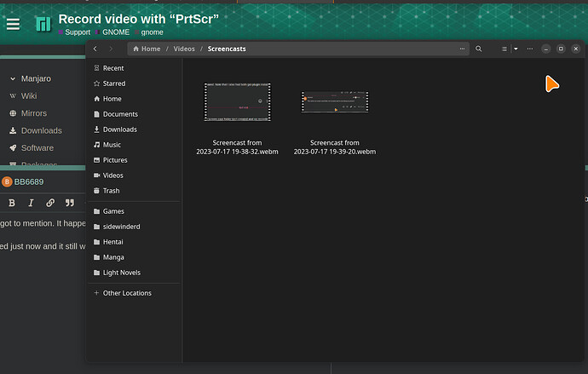Open the topic title 'Record video with PrtScr'
Image resolution: width=588 pixels, height=374 pixels.
(x=138, y=19)
